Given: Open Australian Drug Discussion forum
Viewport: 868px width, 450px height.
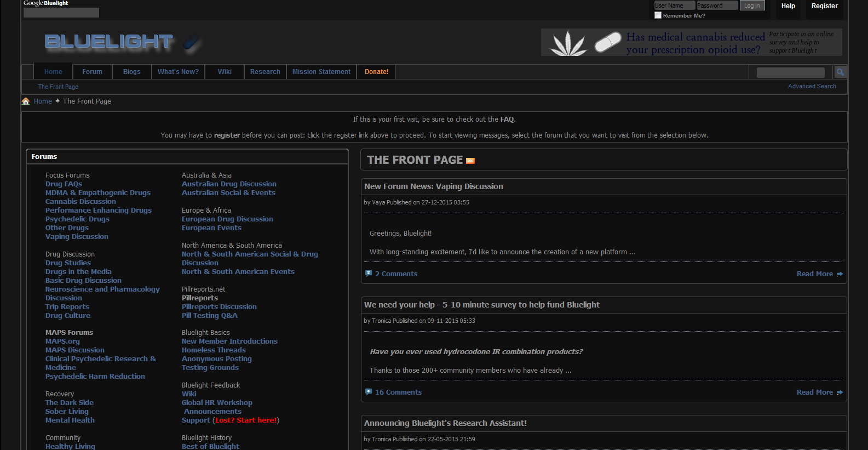Looking at the screenshot, I should 229,184.
